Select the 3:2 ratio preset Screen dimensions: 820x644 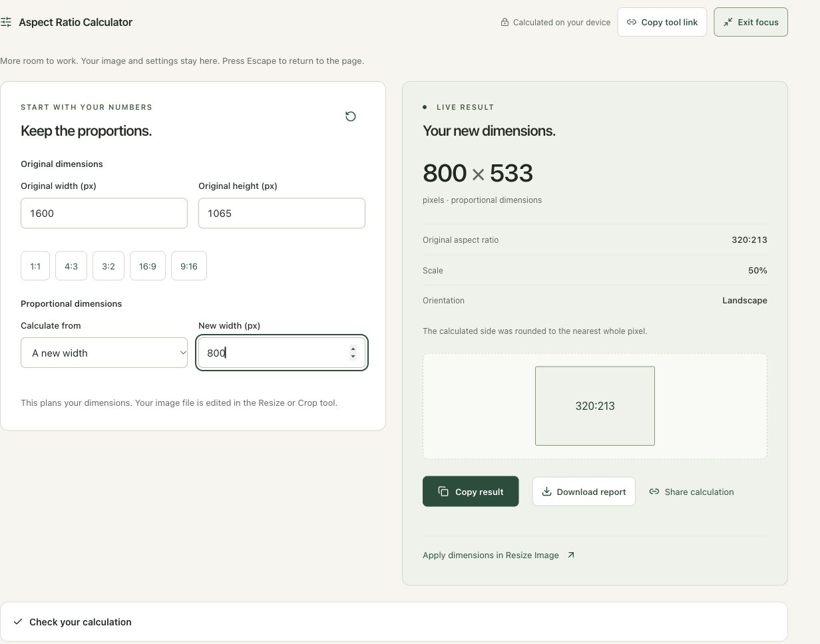tap(108, 266)
